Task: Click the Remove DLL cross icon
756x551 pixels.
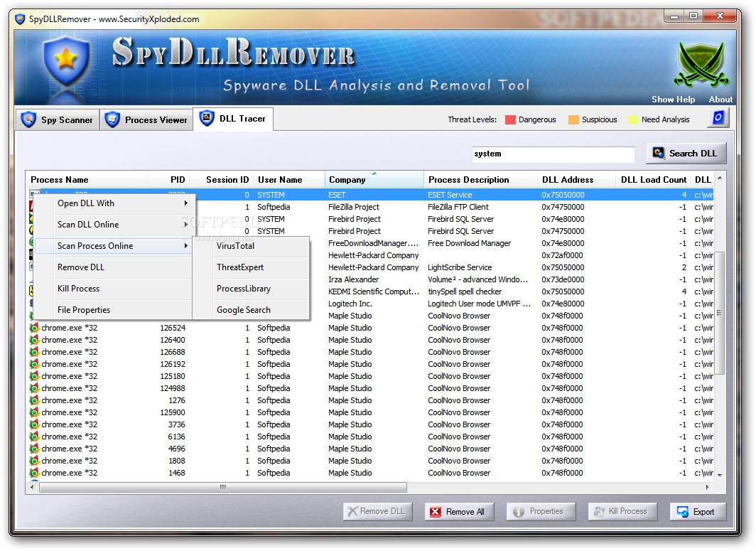Action: [x=353, y=511]
